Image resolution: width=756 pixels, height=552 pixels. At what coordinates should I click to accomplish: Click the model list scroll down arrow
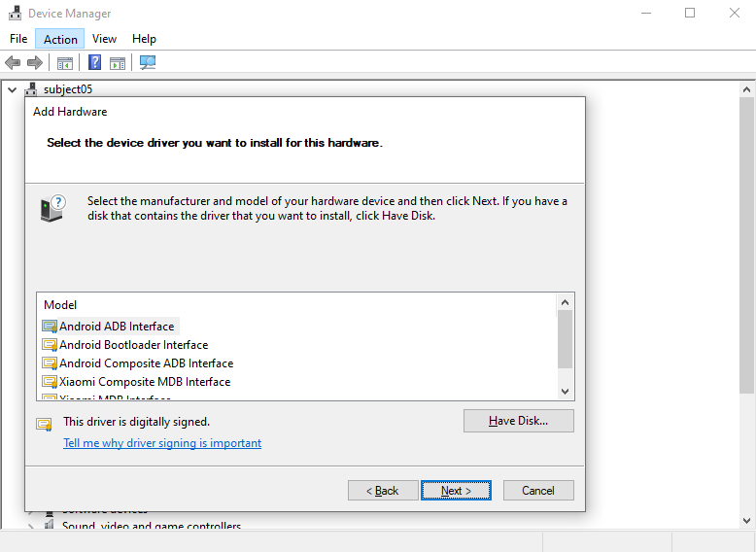tap(565, 391)
